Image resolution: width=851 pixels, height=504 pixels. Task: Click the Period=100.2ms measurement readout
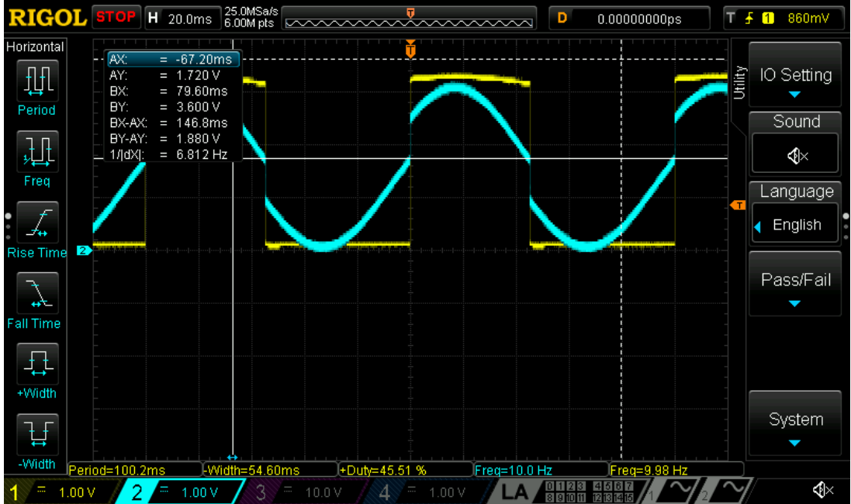coord(134,470)
